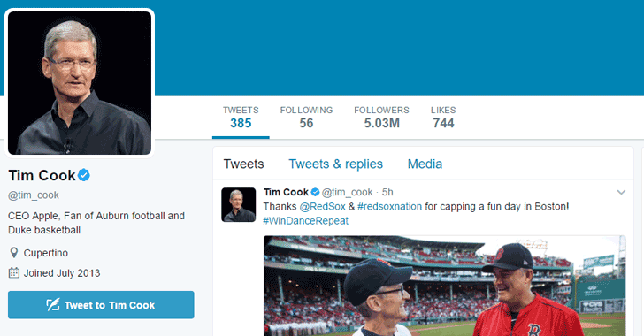
Task: Switch to the Tweets & replies tab
Action: [335, 164]
